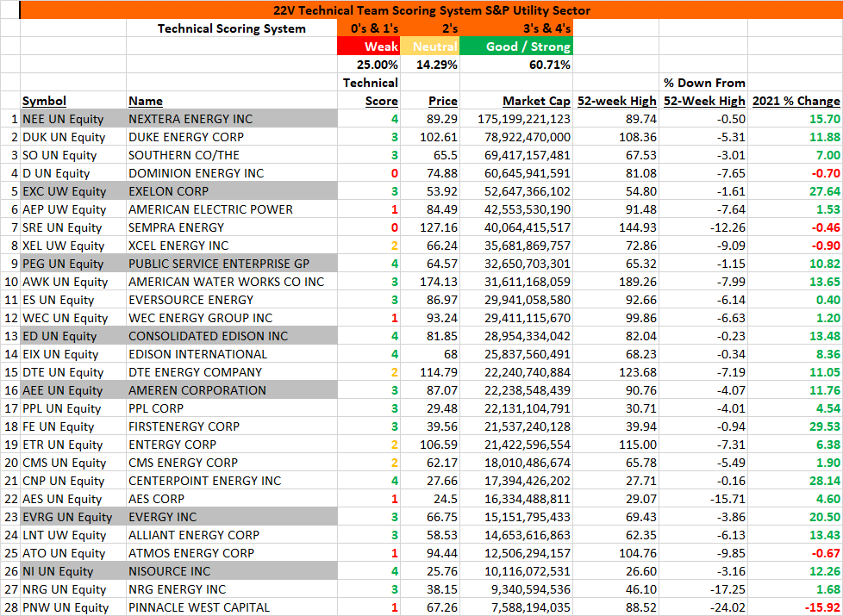This screenshot has height=616, width=843.
Task: Select 'AES CORP' name cell
Action: point(232,499)
